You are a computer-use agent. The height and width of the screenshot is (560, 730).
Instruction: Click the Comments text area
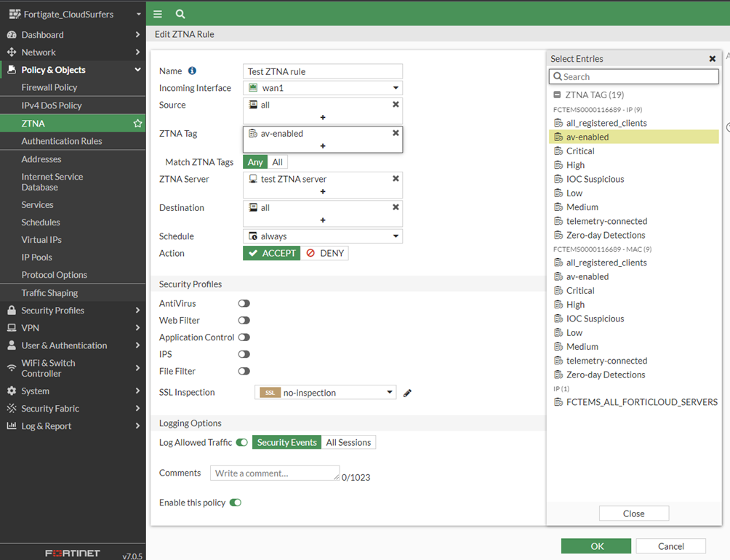tap(275, 473)
